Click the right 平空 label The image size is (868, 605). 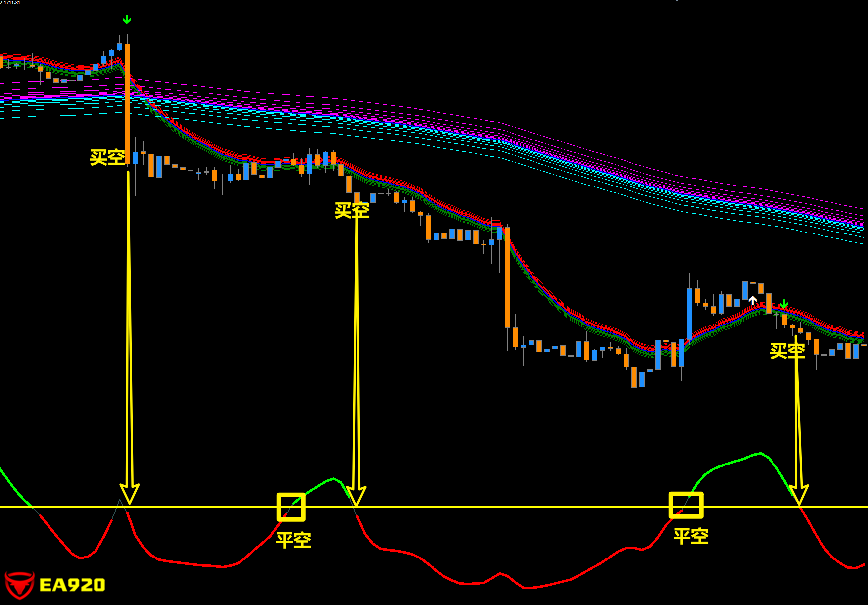691,536
